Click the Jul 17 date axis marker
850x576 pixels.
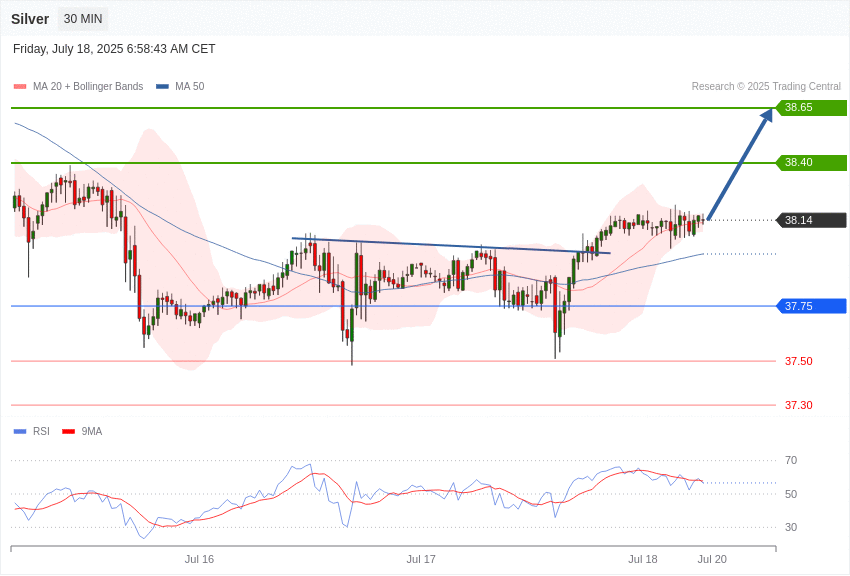click(x=421, y=559)
